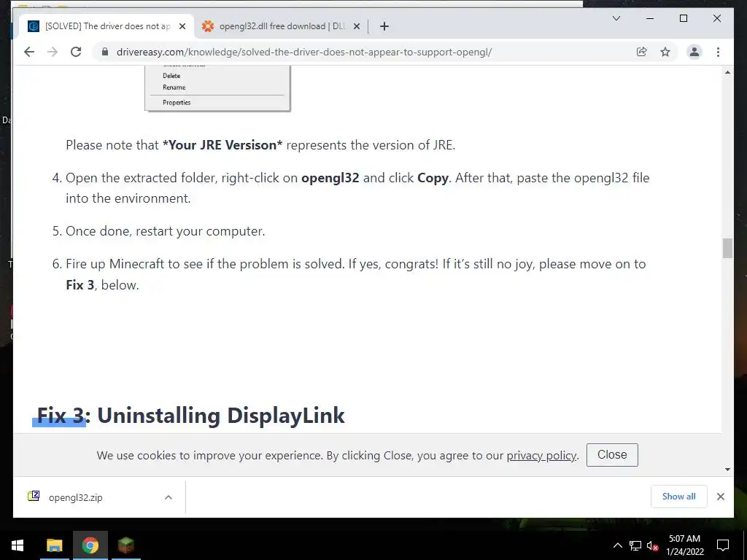Click bold 'opengl32' text in step 4

(x=330, y=178)
